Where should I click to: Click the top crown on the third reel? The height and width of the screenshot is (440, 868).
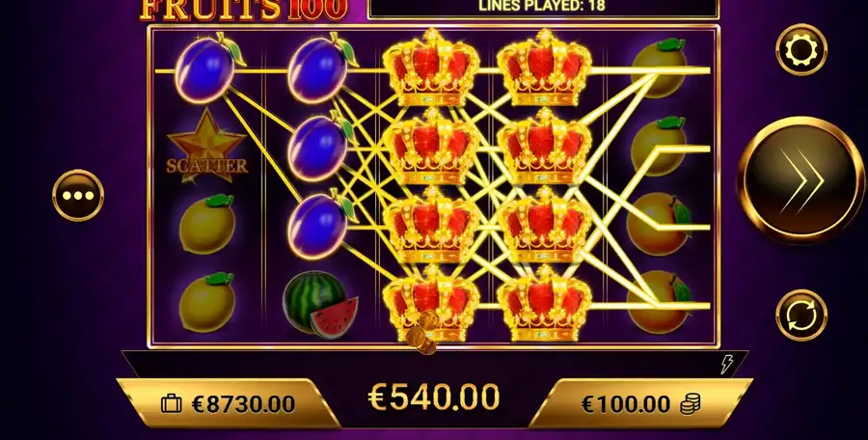431,69
